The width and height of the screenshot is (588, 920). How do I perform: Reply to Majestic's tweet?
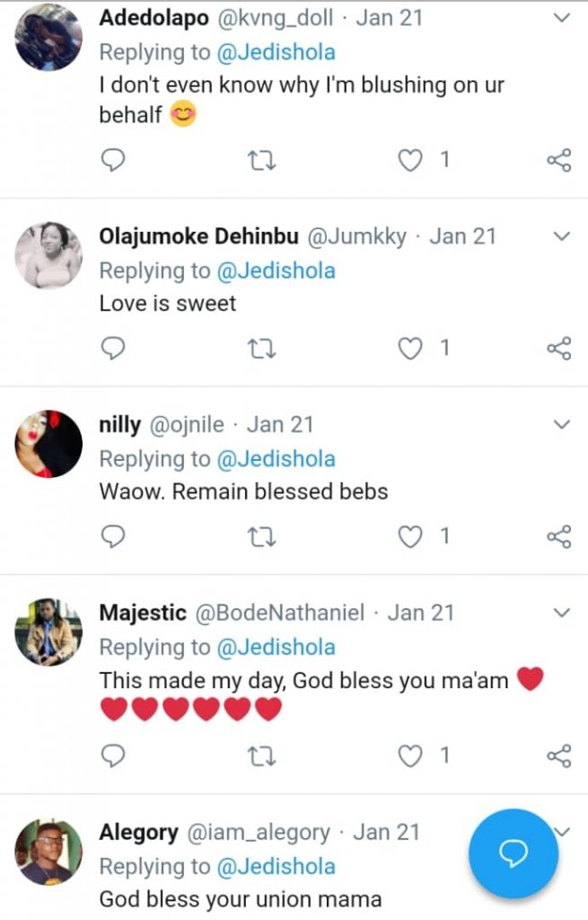pos(112,756)
